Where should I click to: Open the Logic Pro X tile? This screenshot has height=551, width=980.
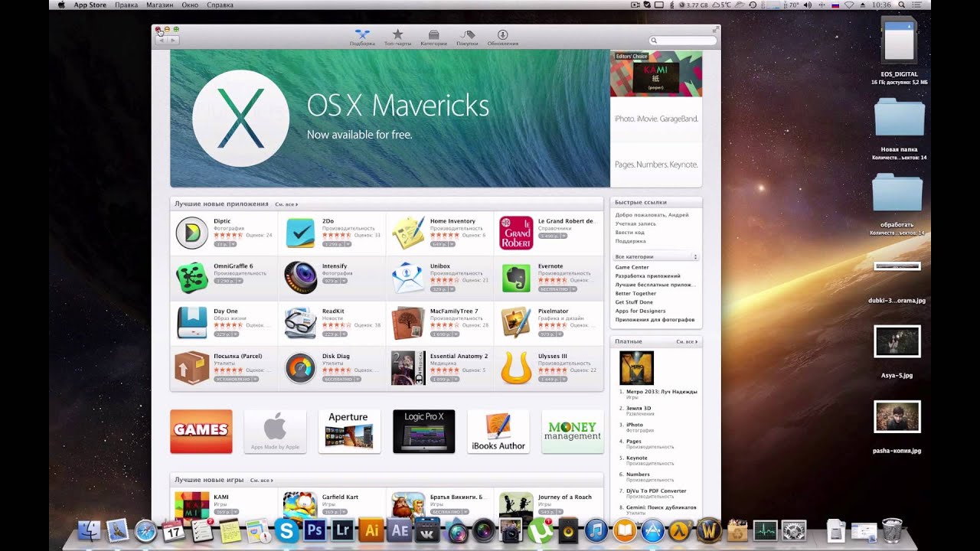(424, 432)
